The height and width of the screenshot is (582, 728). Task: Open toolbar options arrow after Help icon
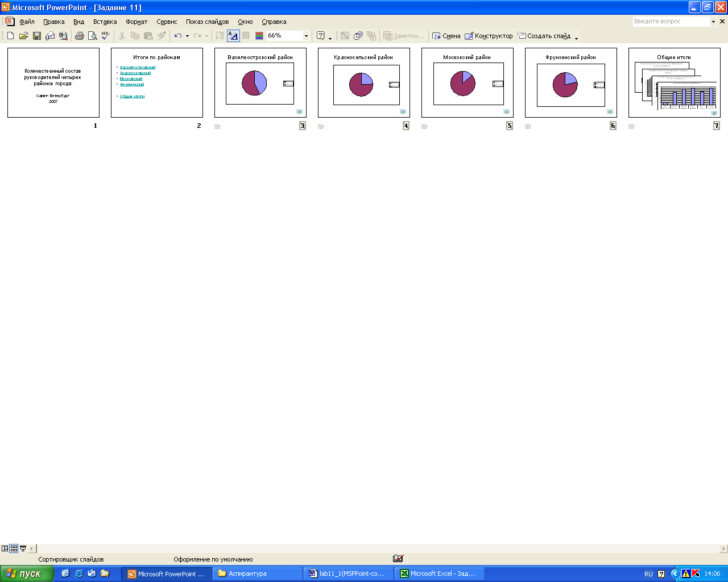(330, 38)
